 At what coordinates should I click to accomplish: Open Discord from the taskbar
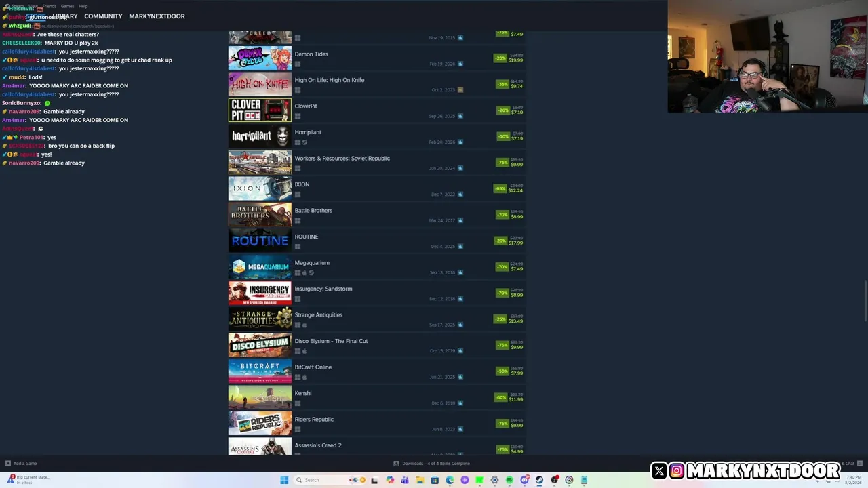pos(525,480)
